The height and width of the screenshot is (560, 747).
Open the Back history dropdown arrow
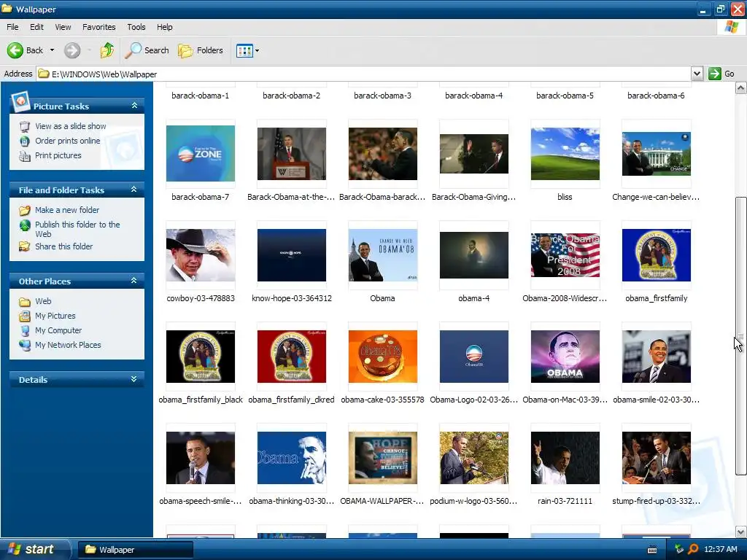[52, 50]
